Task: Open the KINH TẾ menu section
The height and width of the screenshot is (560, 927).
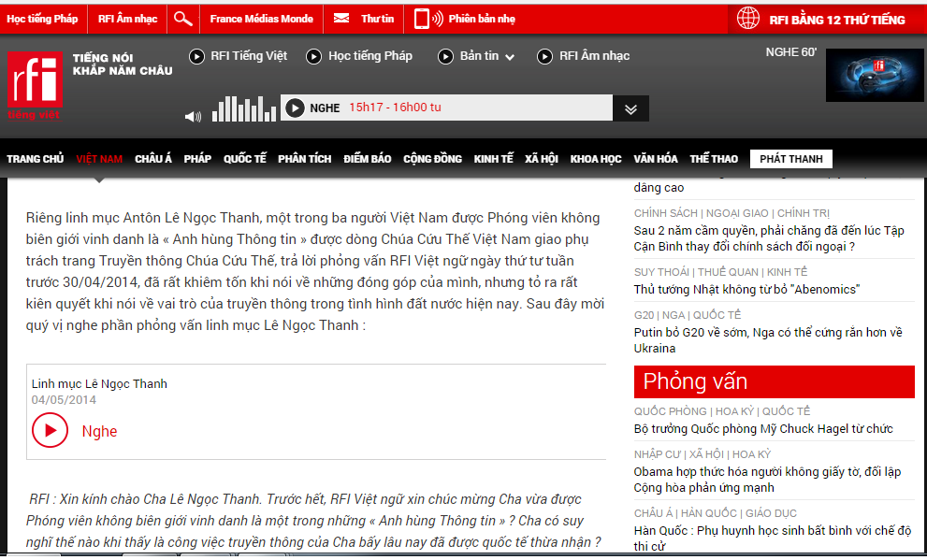Action: [494, 159]
